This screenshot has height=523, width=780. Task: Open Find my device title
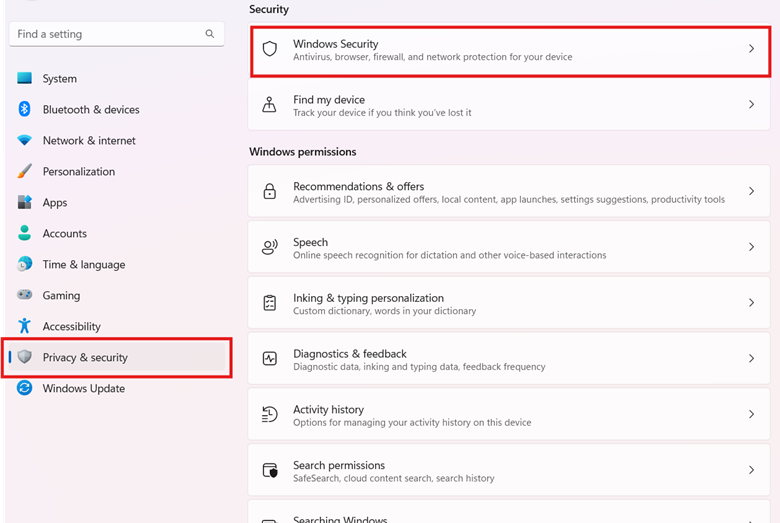pyautogui.click(x=329, y=100)
